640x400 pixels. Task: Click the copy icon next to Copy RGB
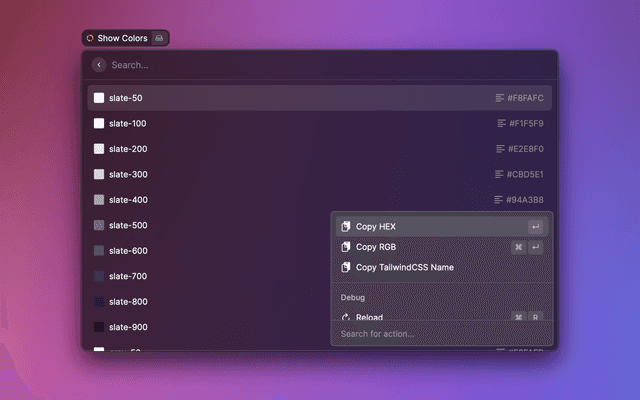[345, 247]
